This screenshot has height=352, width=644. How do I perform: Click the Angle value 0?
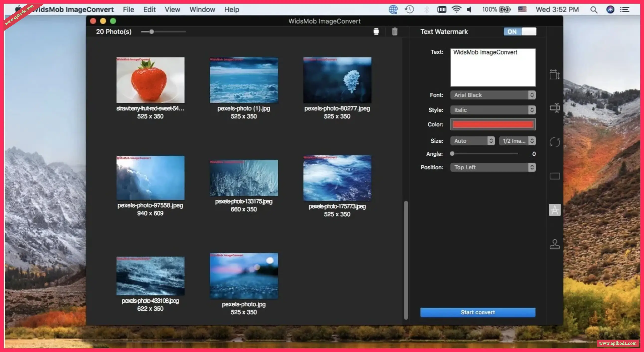(534, 154)
